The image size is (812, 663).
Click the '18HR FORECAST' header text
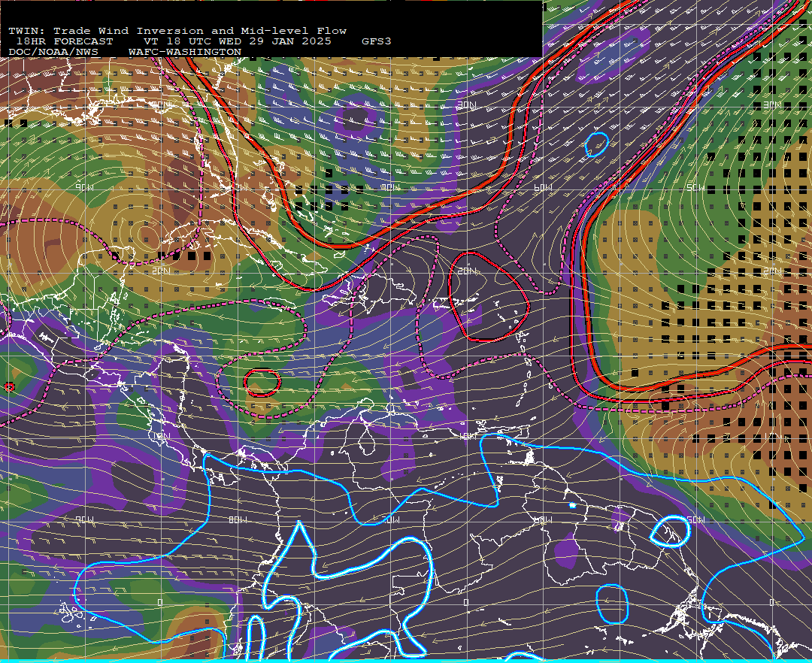click(x=64, y=41)
